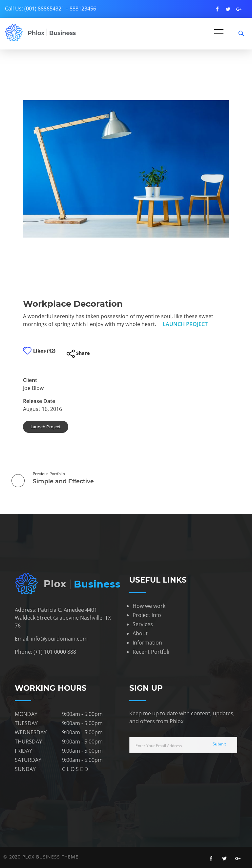Click the Facebook icon in top bar

click(217, 9)
